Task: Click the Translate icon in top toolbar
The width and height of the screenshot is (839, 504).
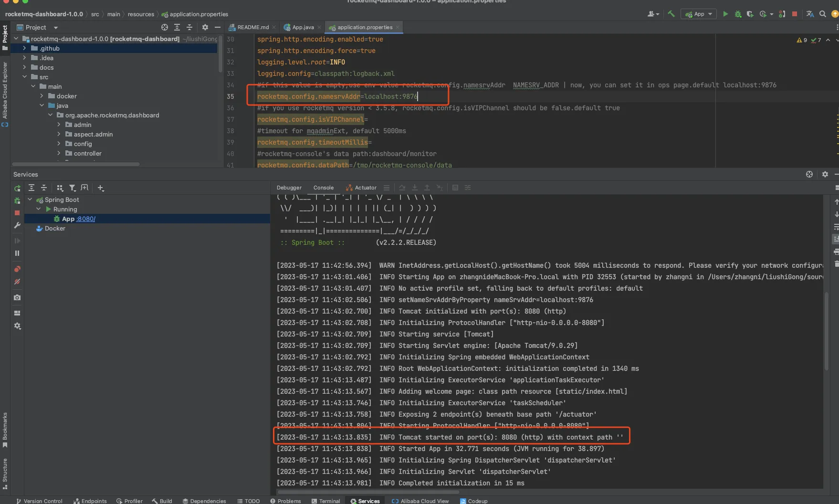Action: coord(810,14)
